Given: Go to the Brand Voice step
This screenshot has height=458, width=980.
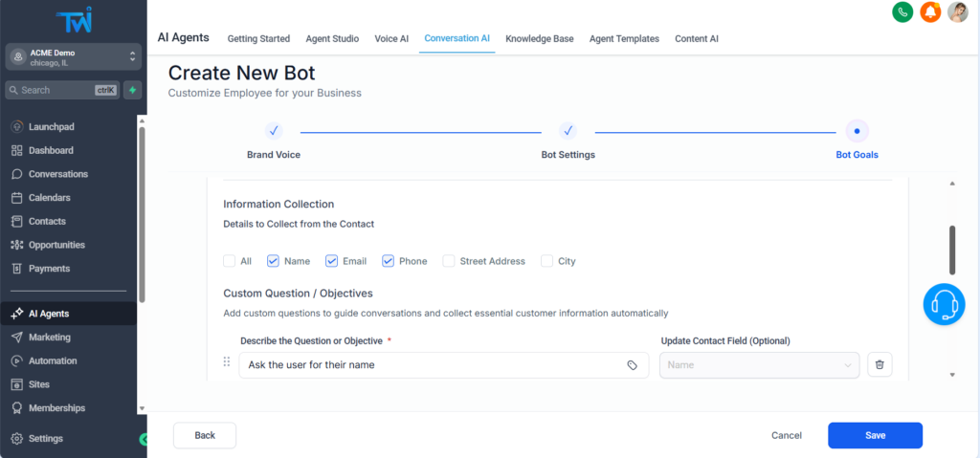Looking at the screenshot, I should (x=273, y=131).
